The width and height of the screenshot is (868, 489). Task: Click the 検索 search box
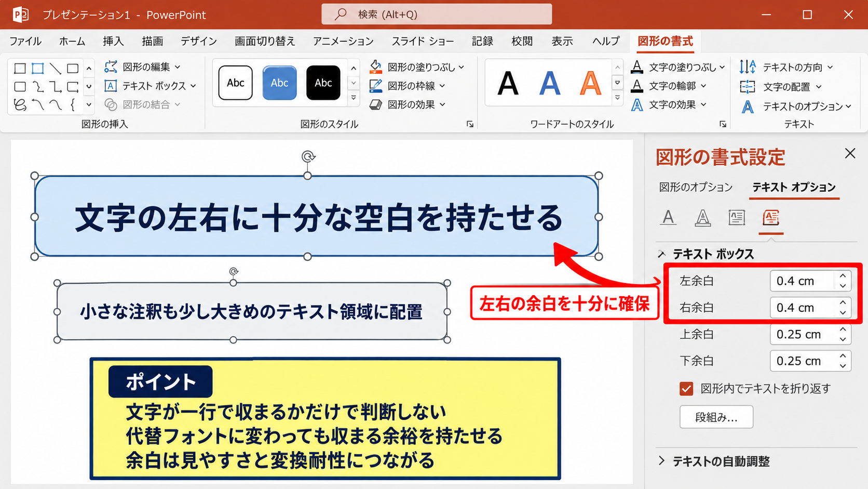pos(437,15)
